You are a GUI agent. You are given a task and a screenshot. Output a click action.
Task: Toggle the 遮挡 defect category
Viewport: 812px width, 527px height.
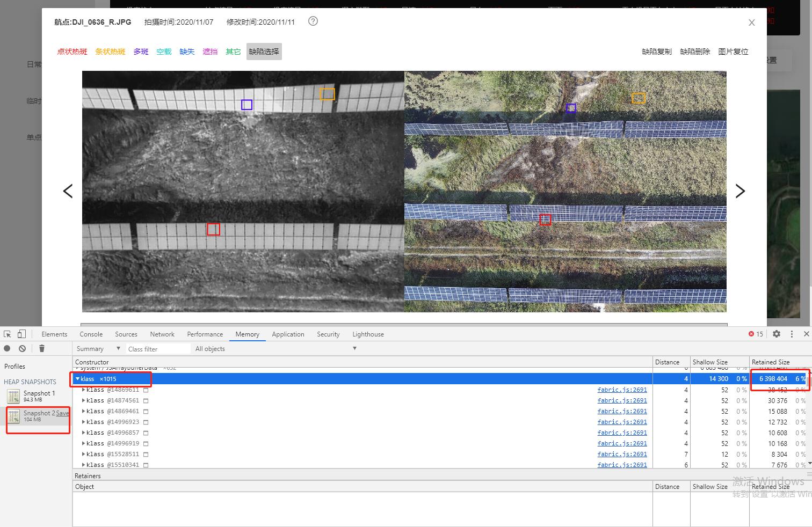coord(210,52)
